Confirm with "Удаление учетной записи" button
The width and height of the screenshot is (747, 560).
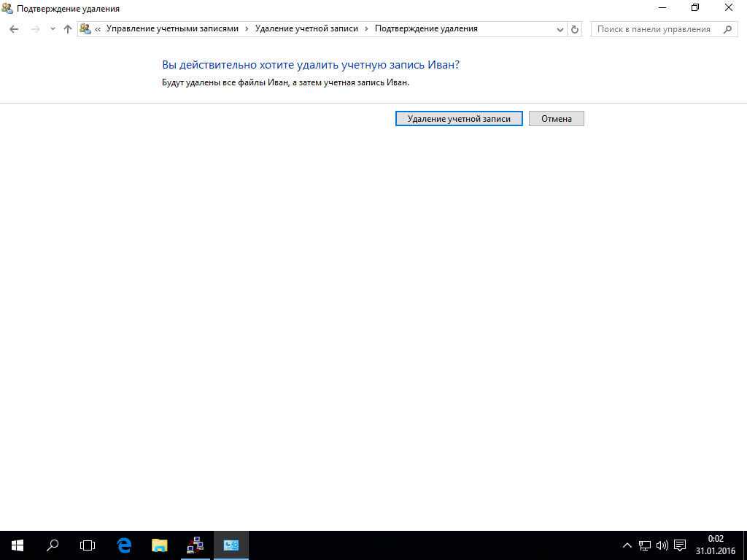[458, 119]
